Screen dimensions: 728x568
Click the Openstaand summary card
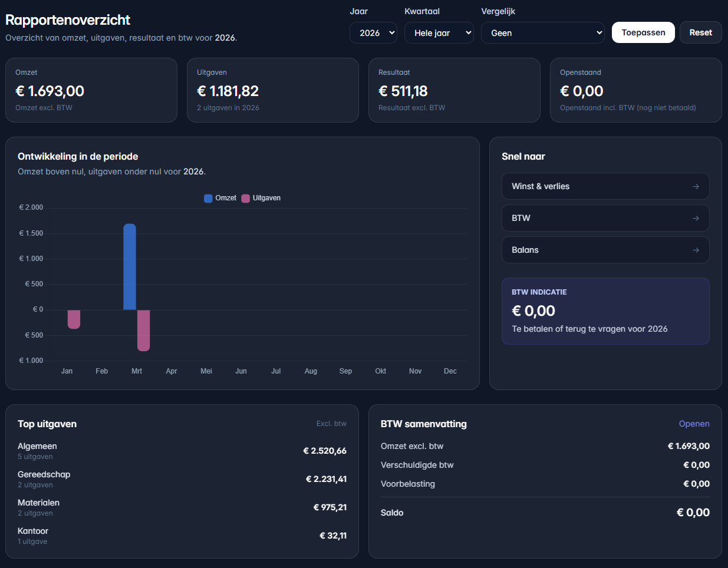pyautogui.click(x=635, y=90)
